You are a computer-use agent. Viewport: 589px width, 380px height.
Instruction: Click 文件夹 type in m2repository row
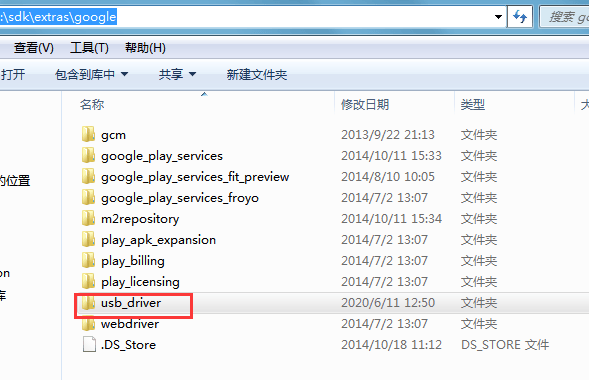tap(479, 219)
